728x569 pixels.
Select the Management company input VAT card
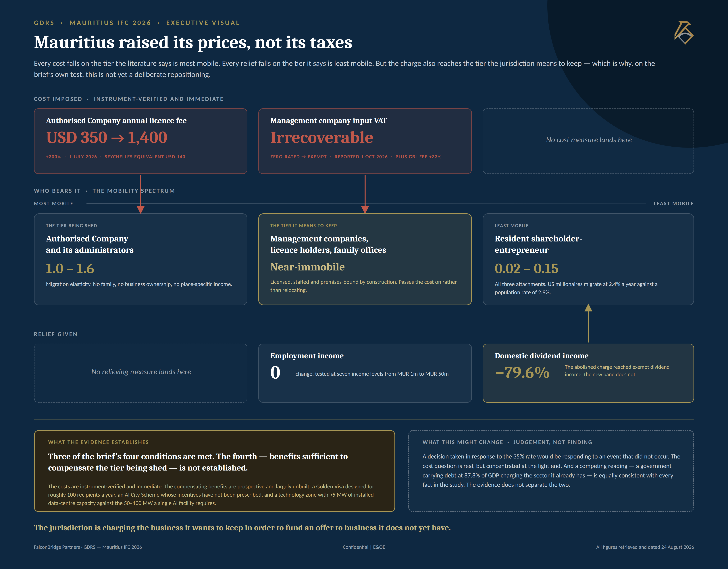pyautogui.click(x=365, y=141)
